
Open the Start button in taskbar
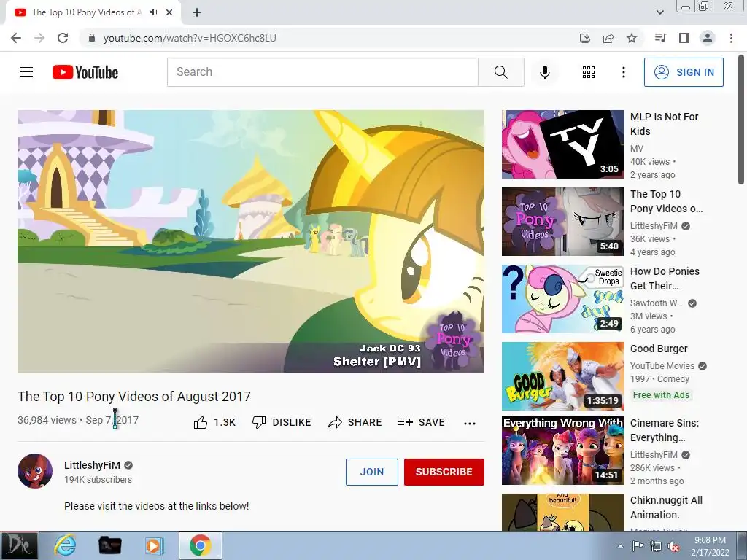pos(19,545)
